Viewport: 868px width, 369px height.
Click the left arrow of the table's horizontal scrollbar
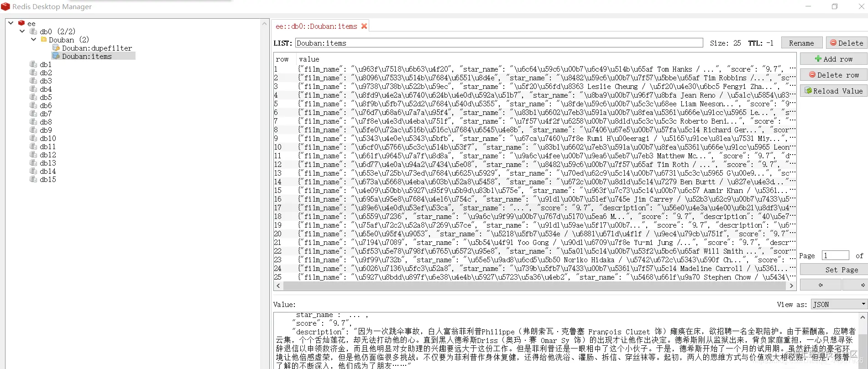(x=278, y=286)
